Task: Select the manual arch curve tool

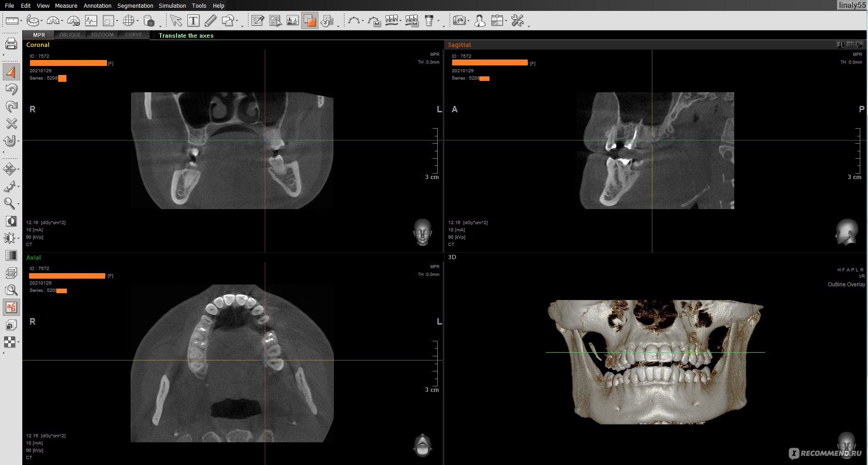Action: [374, 20]
